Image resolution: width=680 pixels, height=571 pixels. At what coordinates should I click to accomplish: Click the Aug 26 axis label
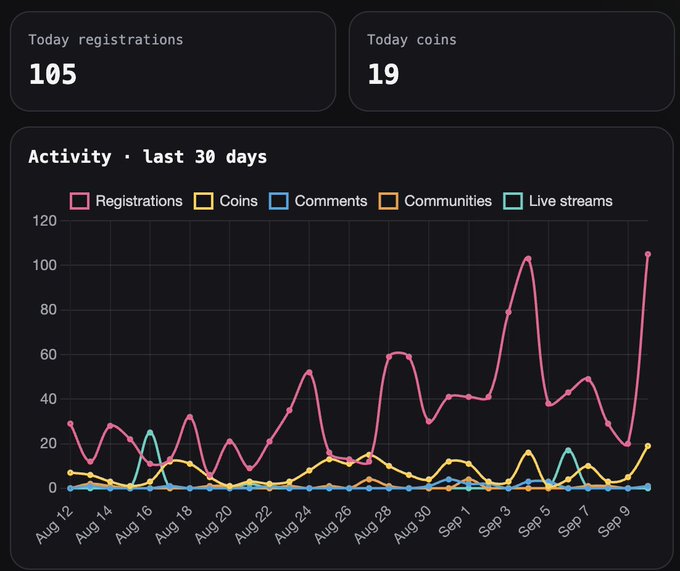tap(333, 523)
